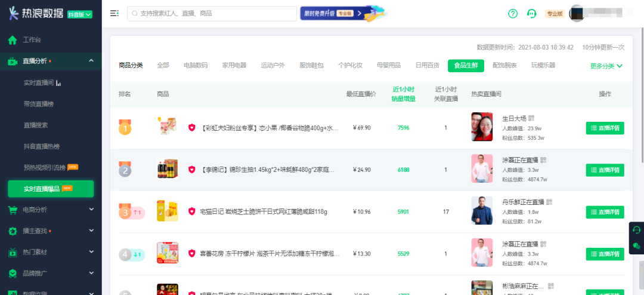Open the customer service headset icon in header
Screen dimensions: 644x295
coord(531,14)
